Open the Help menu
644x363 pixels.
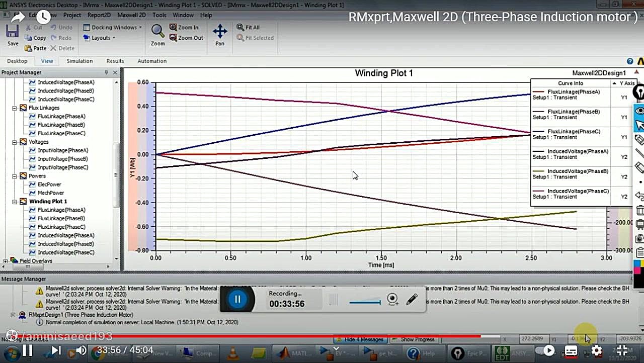point(206,15)
